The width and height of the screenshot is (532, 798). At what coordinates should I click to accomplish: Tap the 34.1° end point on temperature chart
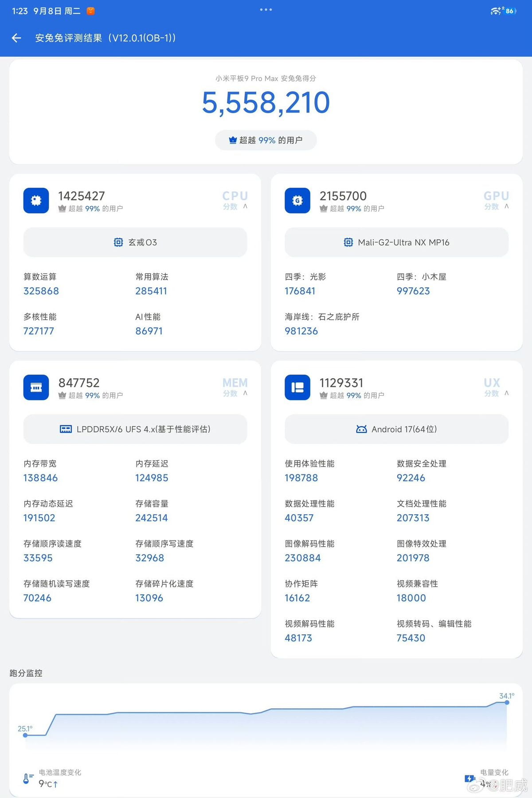pos(507,702)
